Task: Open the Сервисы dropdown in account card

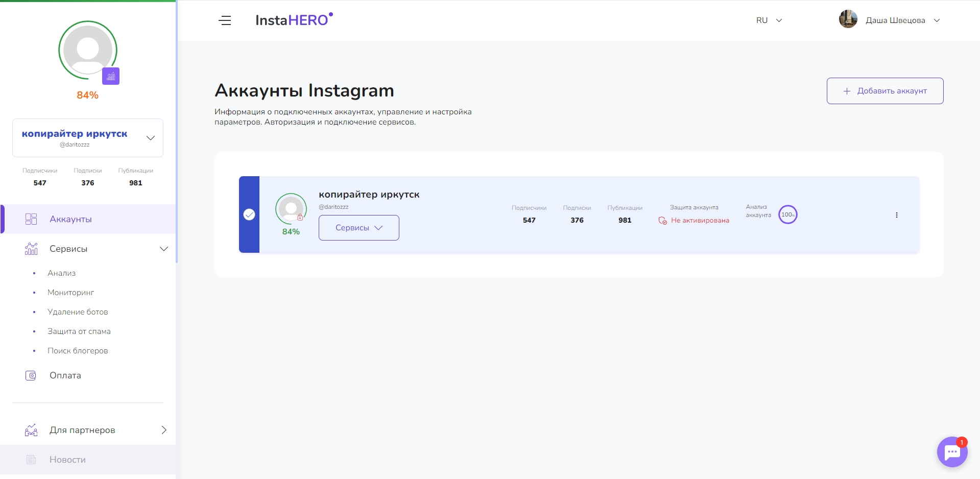Action: pyautogui.click(x=359, y=228)
